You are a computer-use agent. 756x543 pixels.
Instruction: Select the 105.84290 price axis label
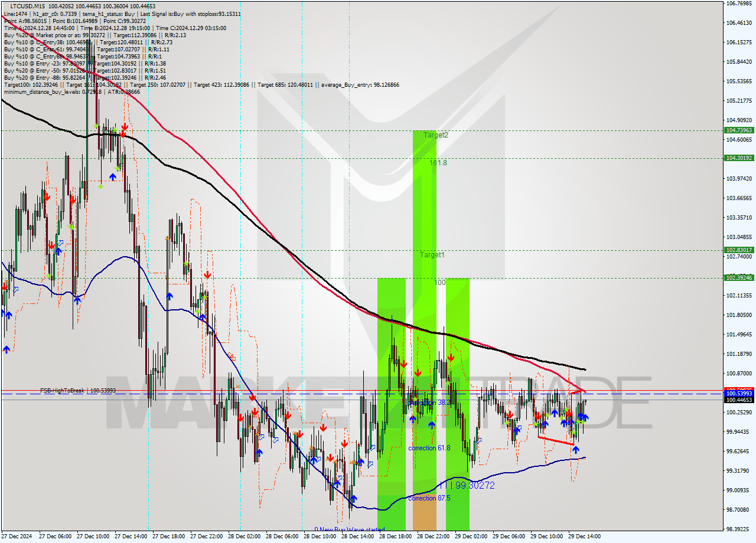(739, 61)
